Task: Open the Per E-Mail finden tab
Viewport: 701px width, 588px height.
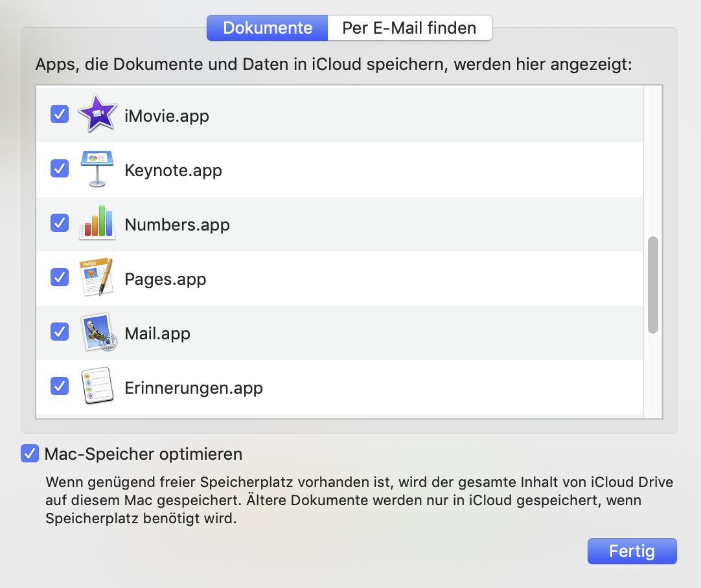Action: (x=409, y=28)
